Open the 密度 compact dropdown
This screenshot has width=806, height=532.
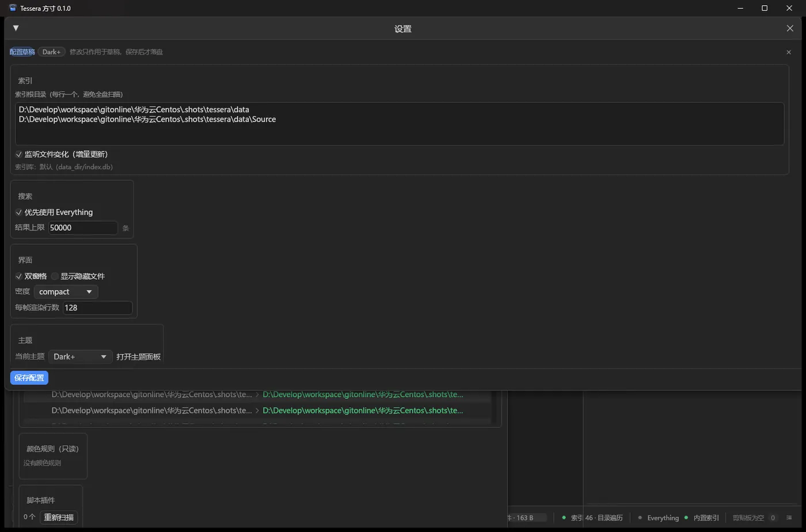(66, 292)
